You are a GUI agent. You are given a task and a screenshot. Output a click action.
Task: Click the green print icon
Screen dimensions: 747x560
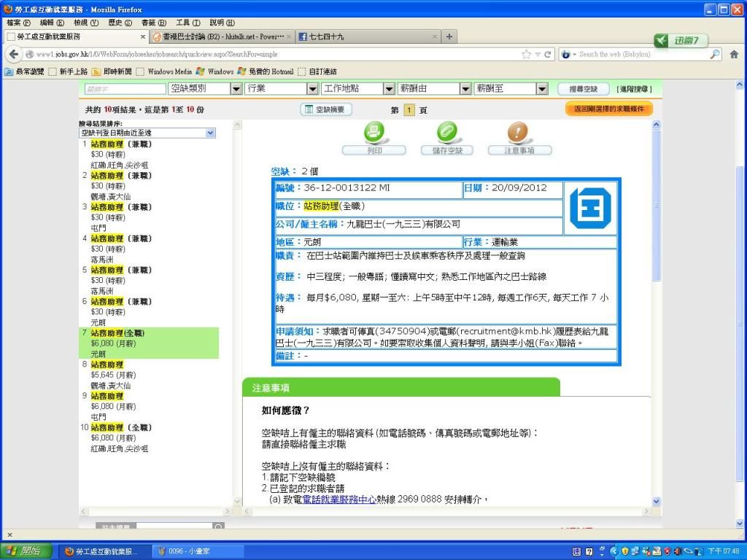click(374, 132)
